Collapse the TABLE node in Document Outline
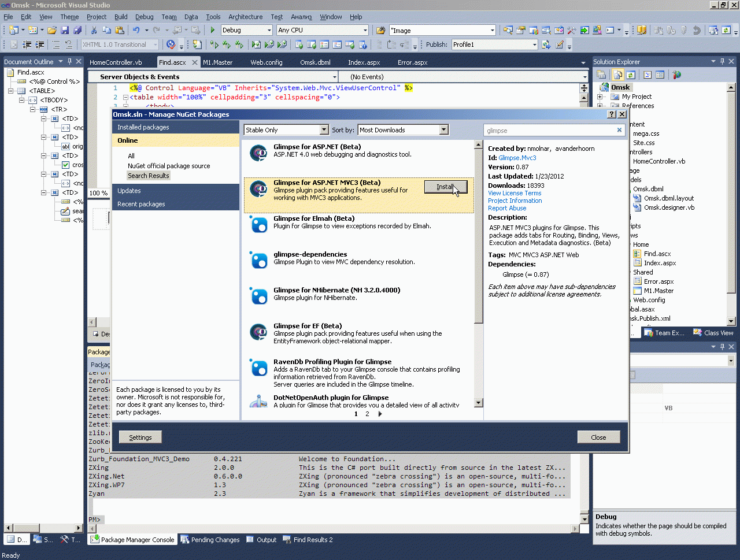The width and height of the screenshot is (740, 560). click(11, 91)
